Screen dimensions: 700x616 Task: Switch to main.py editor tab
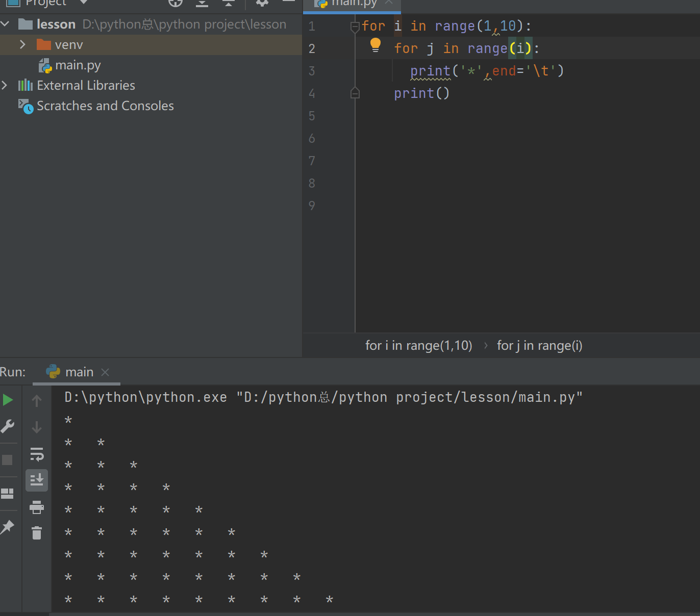352,4
